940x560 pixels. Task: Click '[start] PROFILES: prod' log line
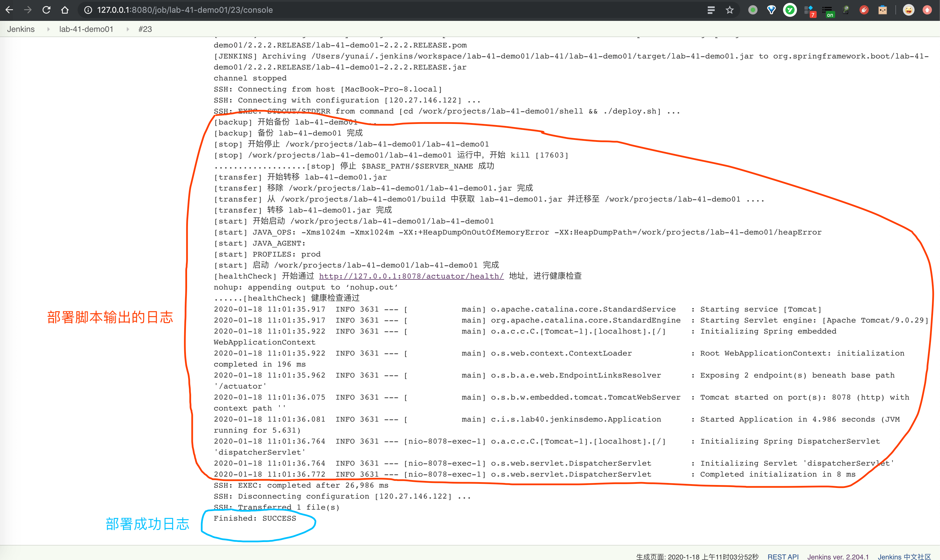[x=267, y=254]
